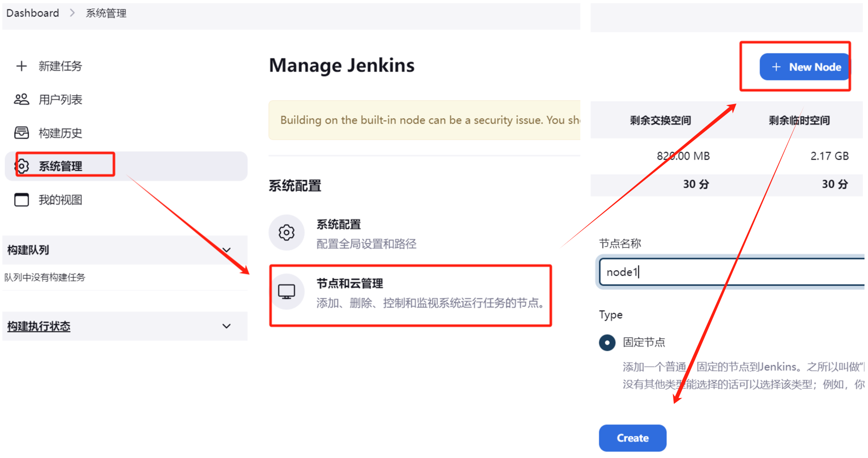Click the 剩余临时空间 column header
Screen dimensions: 868x458
point(799,120)
